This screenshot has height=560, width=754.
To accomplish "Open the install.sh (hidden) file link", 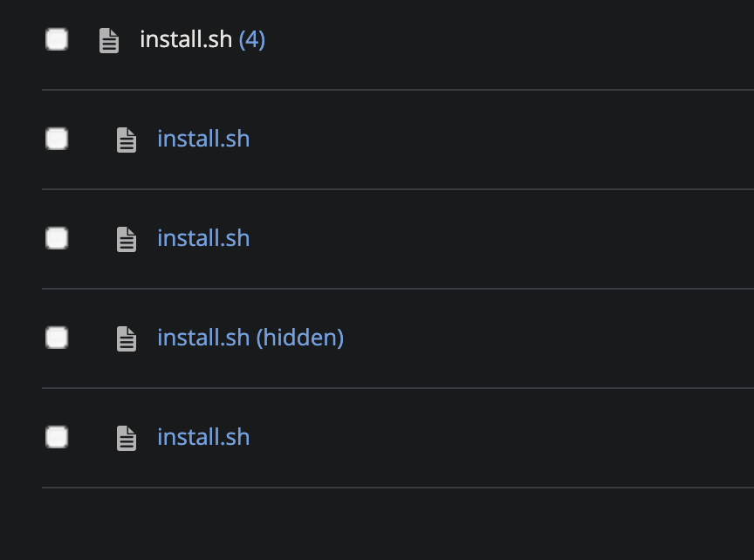I will click(x=250, y=338).
